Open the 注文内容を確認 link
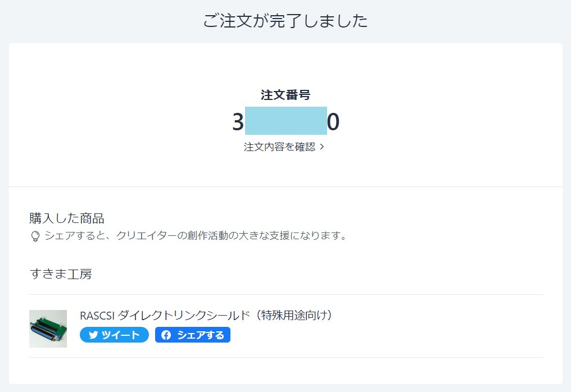 point(284,147)
